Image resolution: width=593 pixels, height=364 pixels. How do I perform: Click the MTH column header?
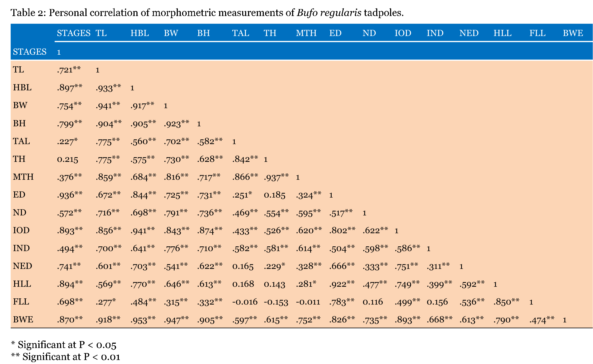(x=306, y=33)
